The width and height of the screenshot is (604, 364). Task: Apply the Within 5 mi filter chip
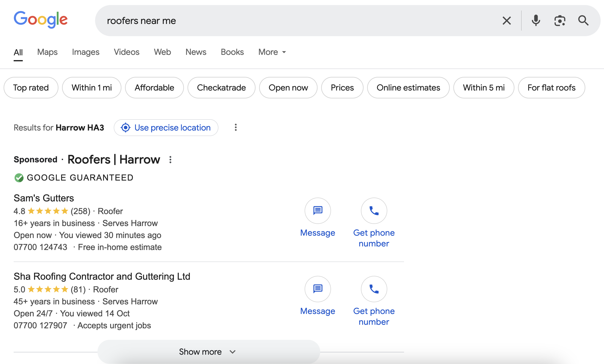coord(484,87)
